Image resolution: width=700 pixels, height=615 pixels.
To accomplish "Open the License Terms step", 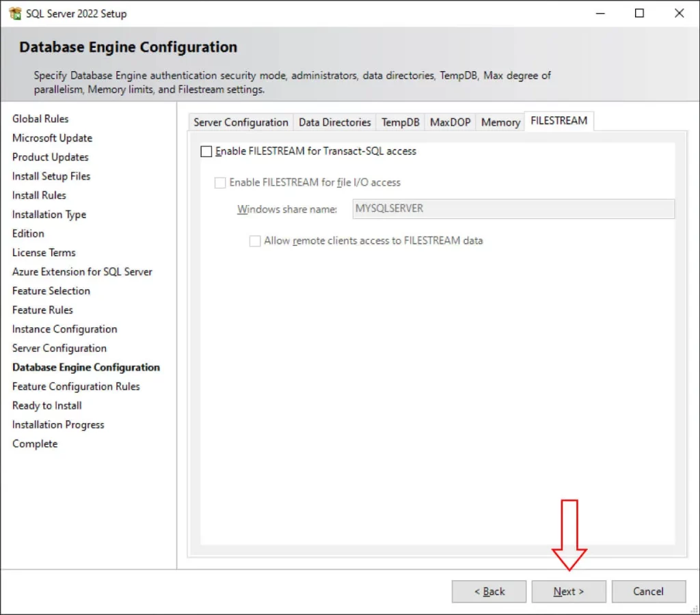I will [44, 252].
